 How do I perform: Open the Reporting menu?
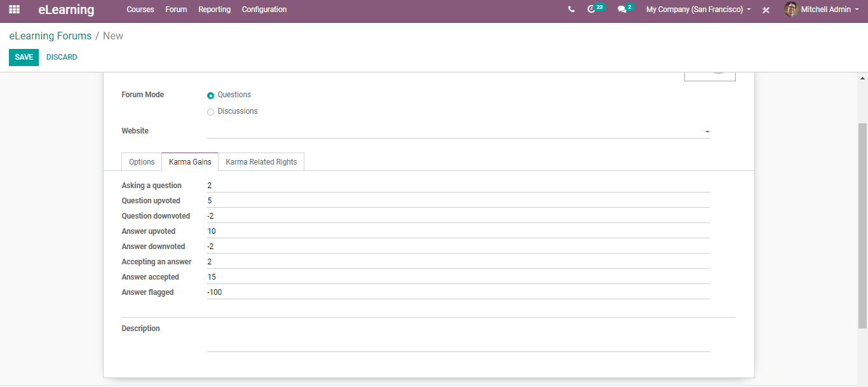click(214, 10)
